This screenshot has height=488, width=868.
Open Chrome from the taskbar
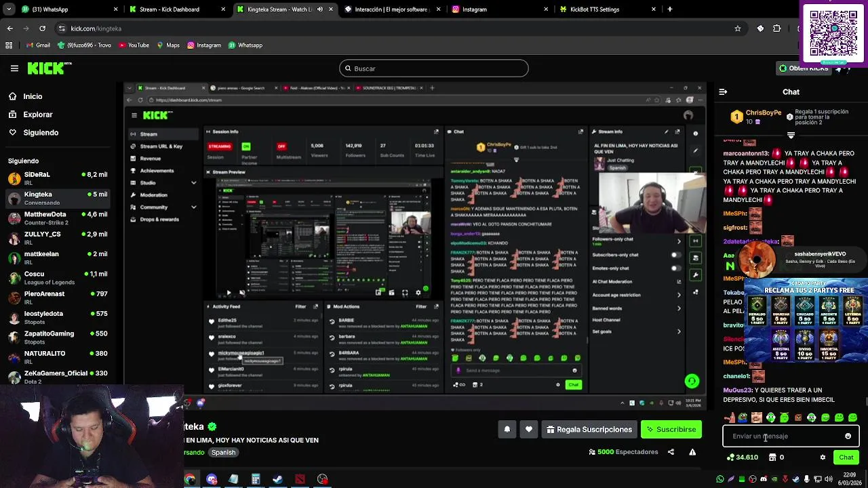coord(190,479)
